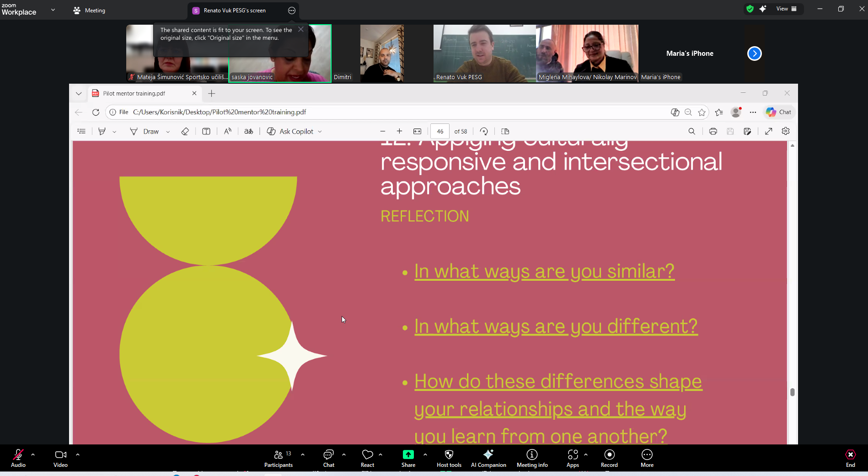Click the React emoji icon
This screenshot has height=476, width=868.
pos(367,458)
